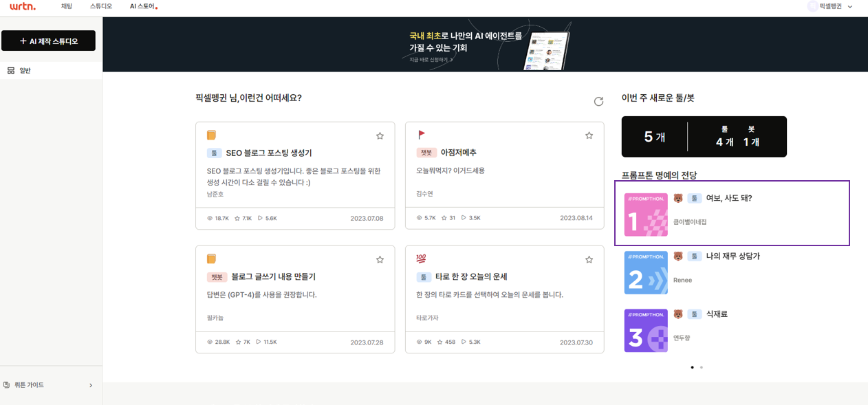Click the 툴 4 개 count
The width and height of the screenshot is (868, 405).
tap(724, 136)
